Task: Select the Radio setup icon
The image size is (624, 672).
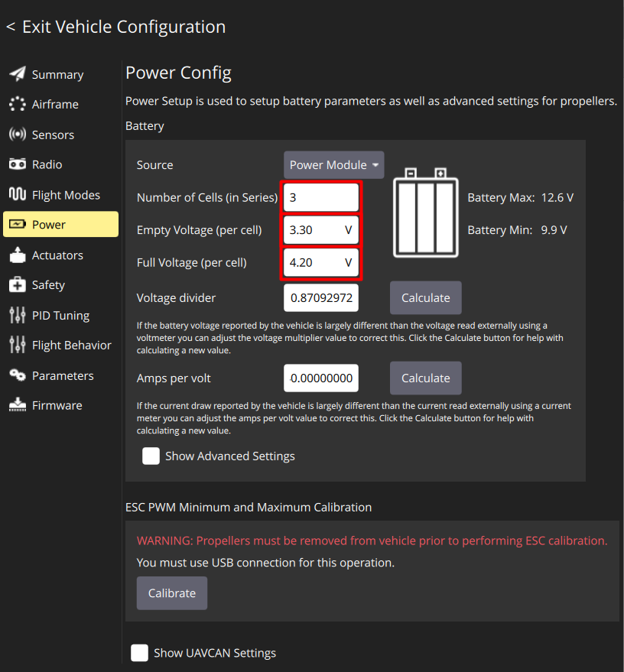Action: (x=16, y=164)
